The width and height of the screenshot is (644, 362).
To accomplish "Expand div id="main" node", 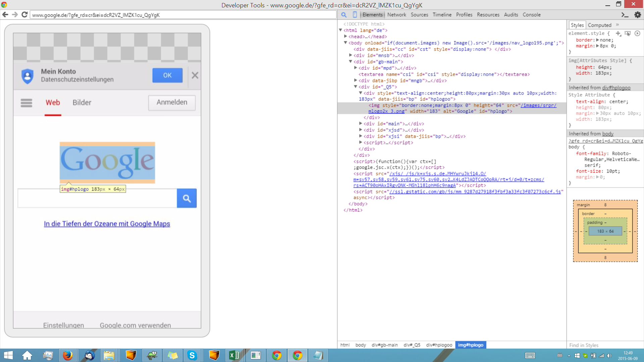I will (x=361, y=123).
